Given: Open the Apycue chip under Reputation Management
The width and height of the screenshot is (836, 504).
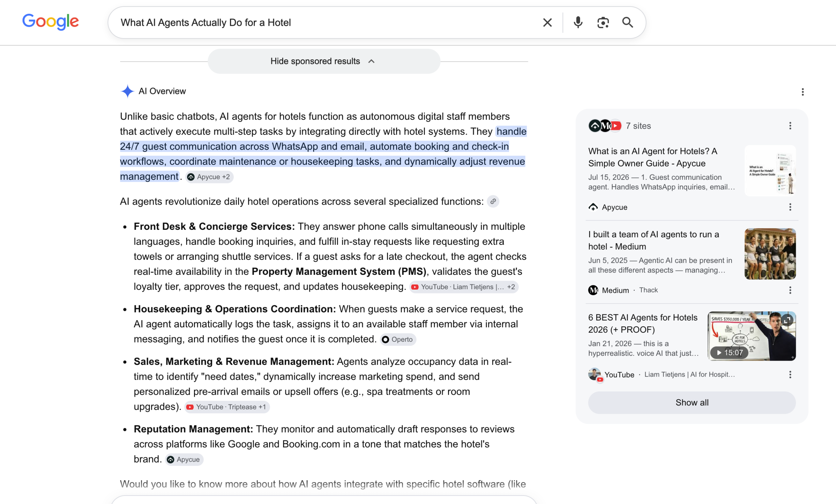Looking at the screenshot, I should point(184,460).
